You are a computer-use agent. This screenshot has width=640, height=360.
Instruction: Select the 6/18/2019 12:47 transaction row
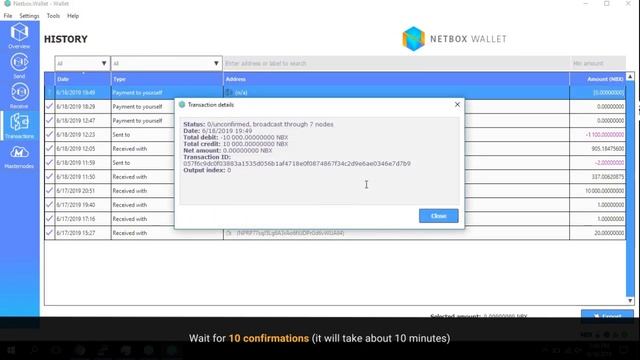pyautogui.click(x=335, y=121)
